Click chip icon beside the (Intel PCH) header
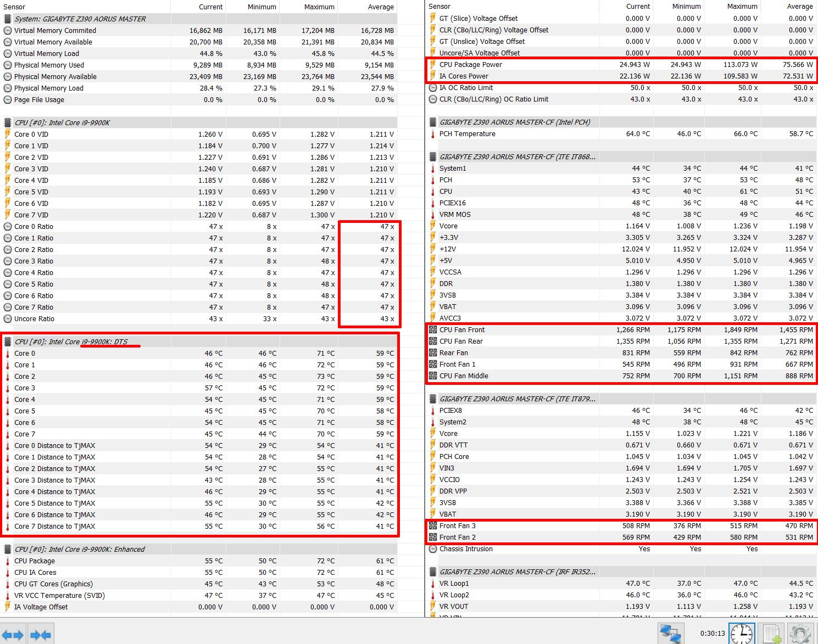Screen dimensions: 818x644 click(433, 122)
